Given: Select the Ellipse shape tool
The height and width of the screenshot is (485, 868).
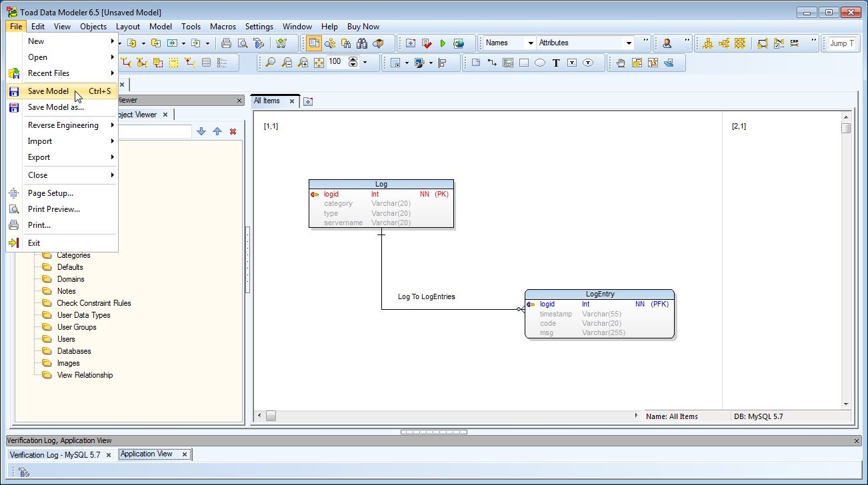Looking at the screenshot, I should [540, 63].
